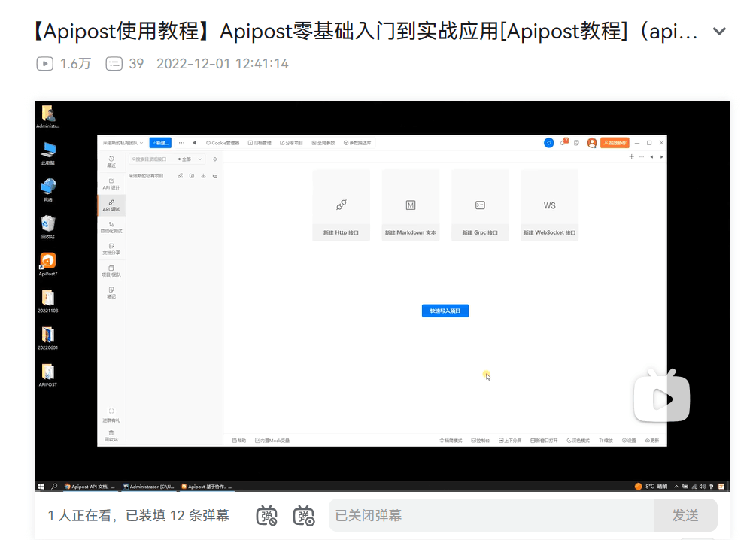The image size is (756, 540).
Task: Click the blue sync circle icon
Action: 548,143
